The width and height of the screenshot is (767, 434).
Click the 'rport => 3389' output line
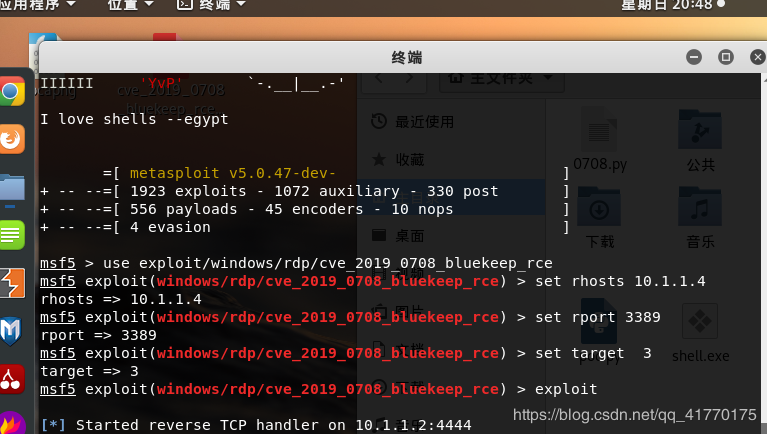tap(98, 335)
